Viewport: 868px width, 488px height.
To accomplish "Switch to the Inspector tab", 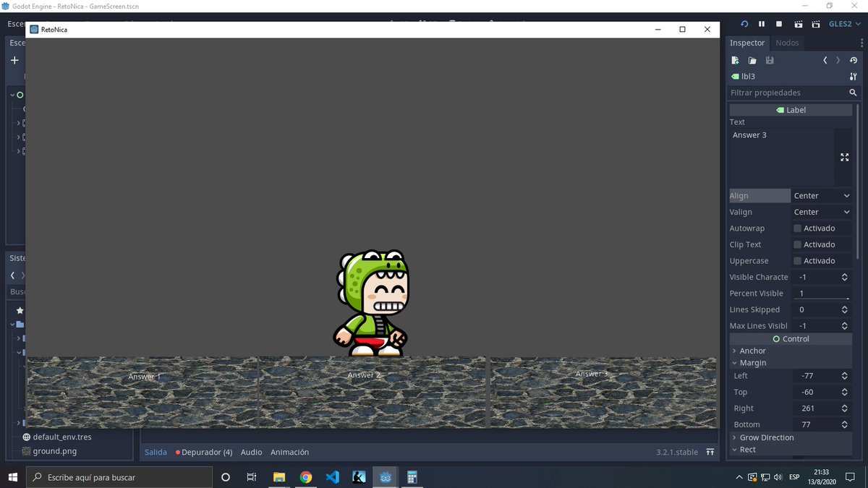I will [x=747, y=43].
